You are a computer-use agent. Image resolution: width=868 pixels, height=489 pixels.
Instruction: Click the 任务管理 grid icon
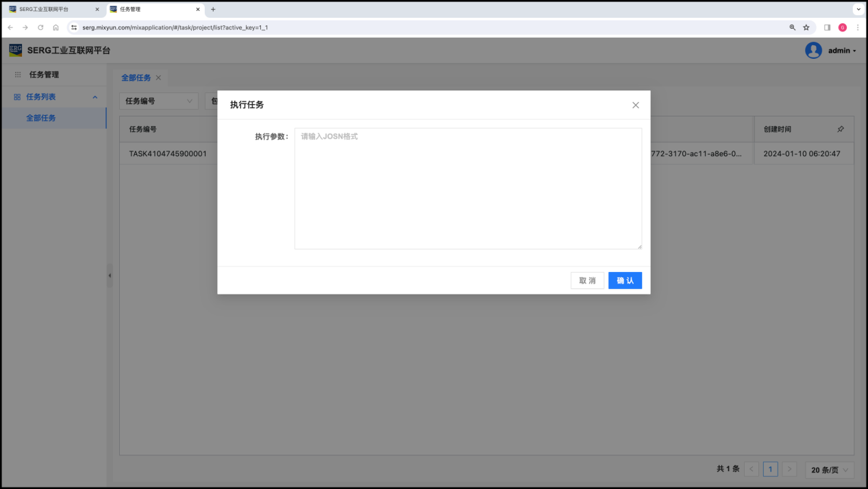18,75
